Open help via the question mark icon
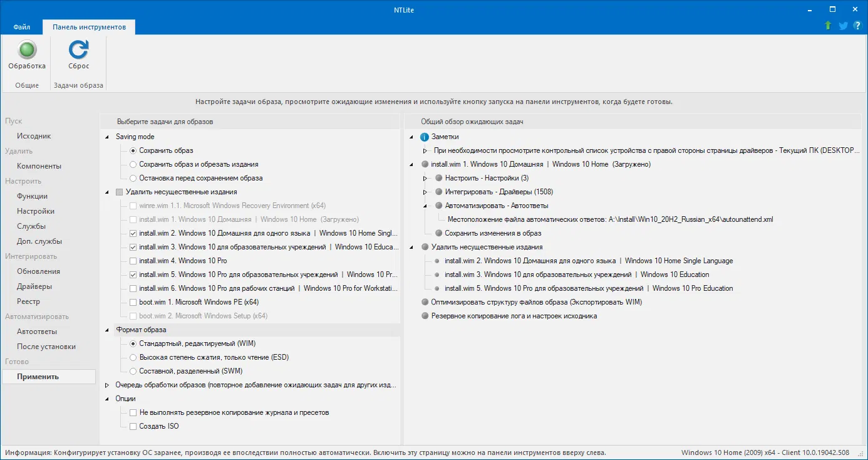Viewport: 868px width, 460px height. [x=857, y=26]
